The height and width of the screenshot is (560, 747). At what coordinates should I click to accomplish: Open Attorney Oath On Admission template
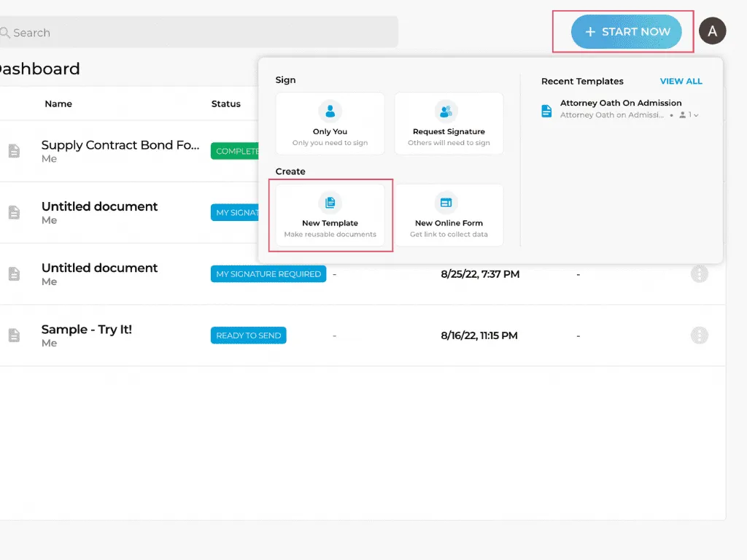click(x=621, y=103)
